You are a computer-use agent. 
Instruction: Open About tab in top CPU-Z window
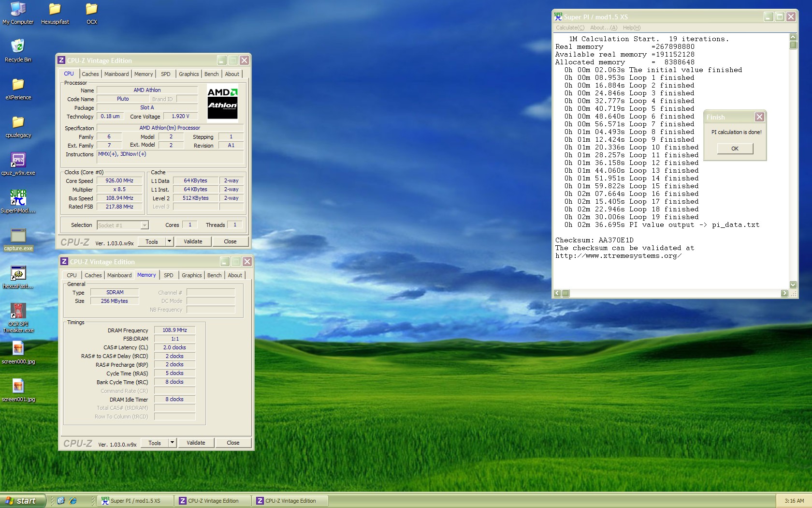tap(232, 74)
